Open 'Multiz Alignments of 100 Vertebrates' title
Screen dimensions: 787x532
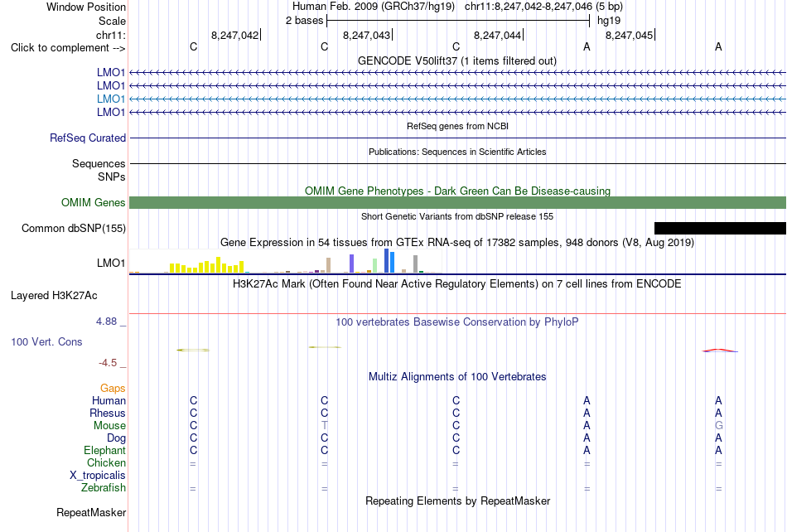point(457,376)
